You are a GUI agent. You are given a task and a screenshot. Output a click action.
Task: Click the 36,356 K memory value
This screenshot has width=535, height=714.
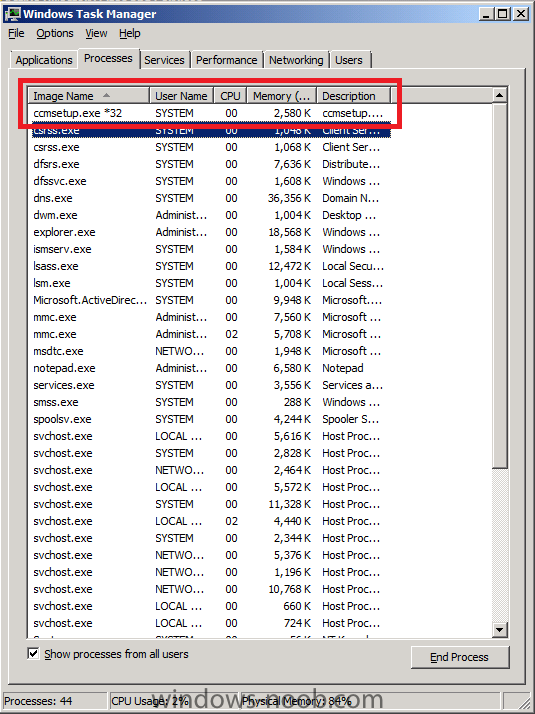(x=290, y=198)
